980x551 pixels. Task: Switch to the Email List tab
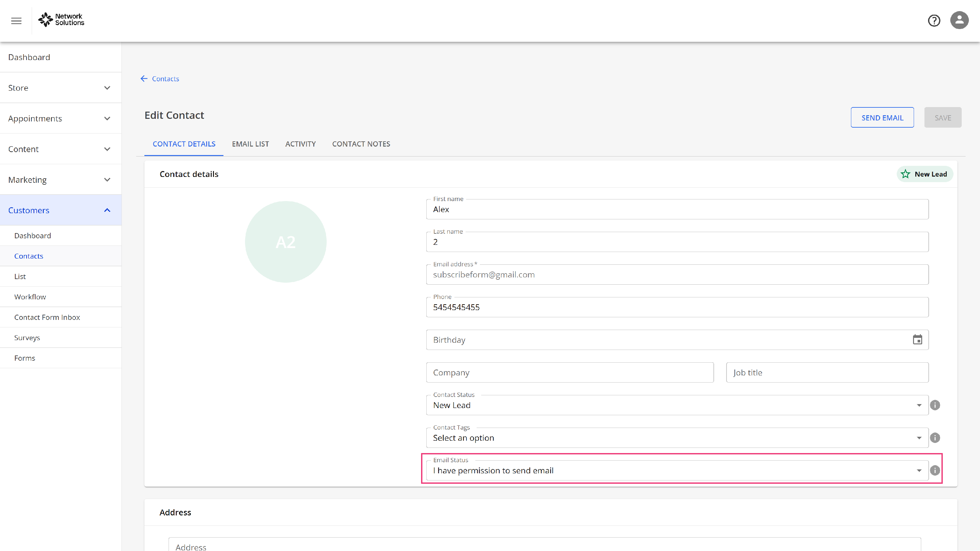point(250,144)
